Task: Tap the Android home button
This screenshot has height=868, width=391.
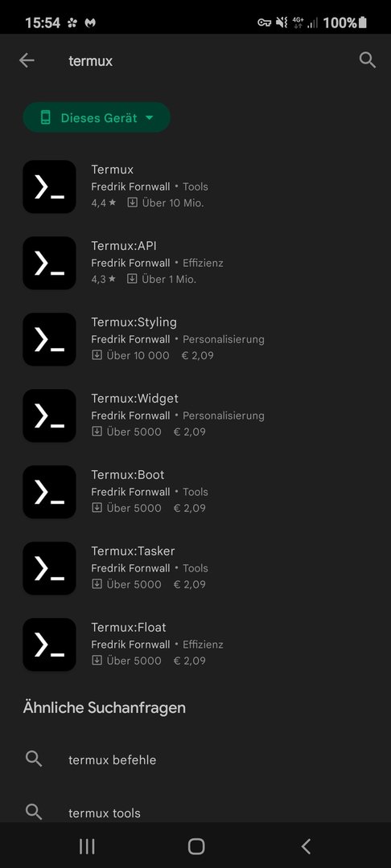Action: 196,845
